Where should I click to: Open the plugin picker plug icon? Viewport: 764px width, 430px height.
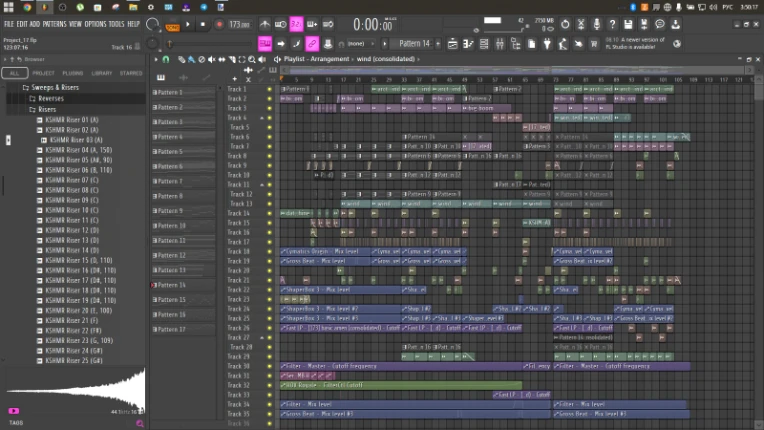[x=547, y=44]
